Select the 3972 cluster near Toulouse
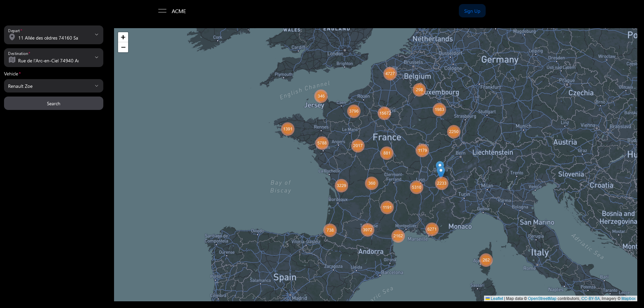644x308 pixels. pos(367,230)
